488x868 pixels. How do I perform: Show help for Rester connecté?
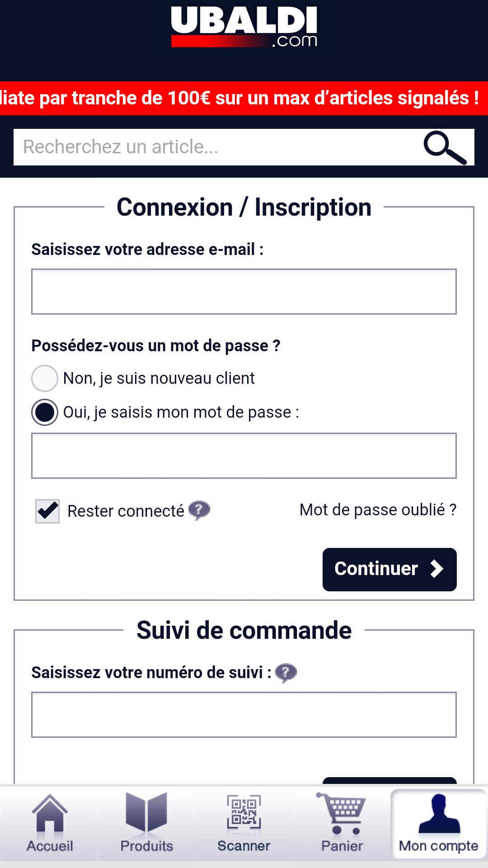(x=199, y=510)
